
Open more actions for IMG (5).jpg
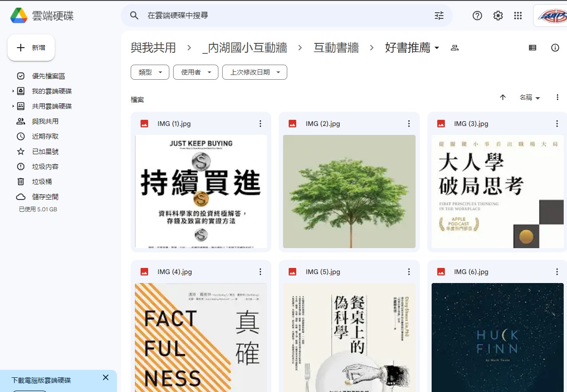click(x=409, y=272)
